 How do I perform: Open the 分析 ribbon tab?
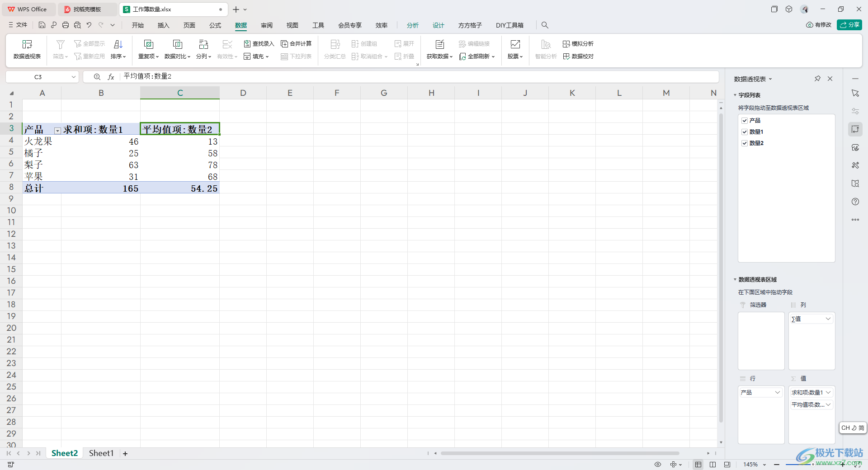(x=413, y=25)
